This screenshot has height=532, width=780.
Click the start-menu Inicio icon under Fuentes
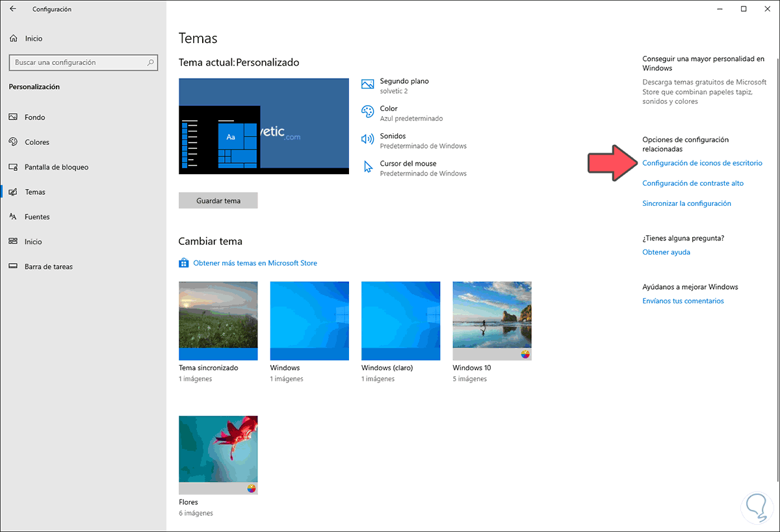(13, 241)
